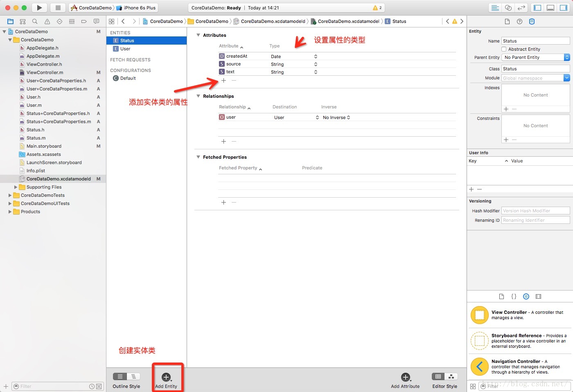Click the Run (play) button

[x=39, y=8]
